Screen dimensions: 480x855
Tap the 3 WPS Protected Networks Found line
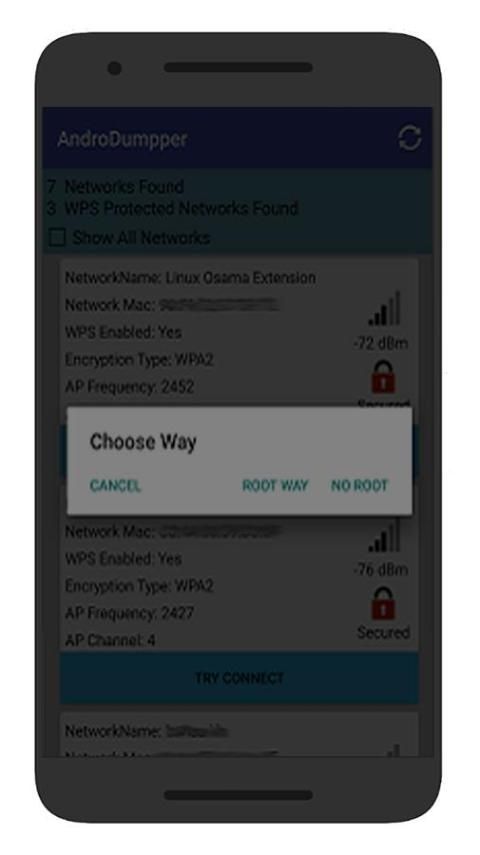tap(173, 208)
